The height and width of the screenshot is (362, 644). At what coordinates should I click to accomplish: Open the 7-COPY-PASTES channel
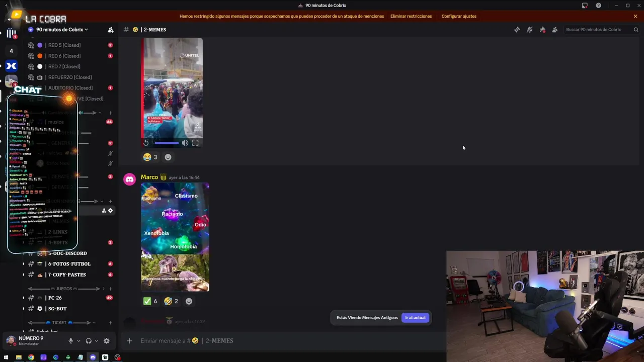pyautogui.click(x=70, y=275)
